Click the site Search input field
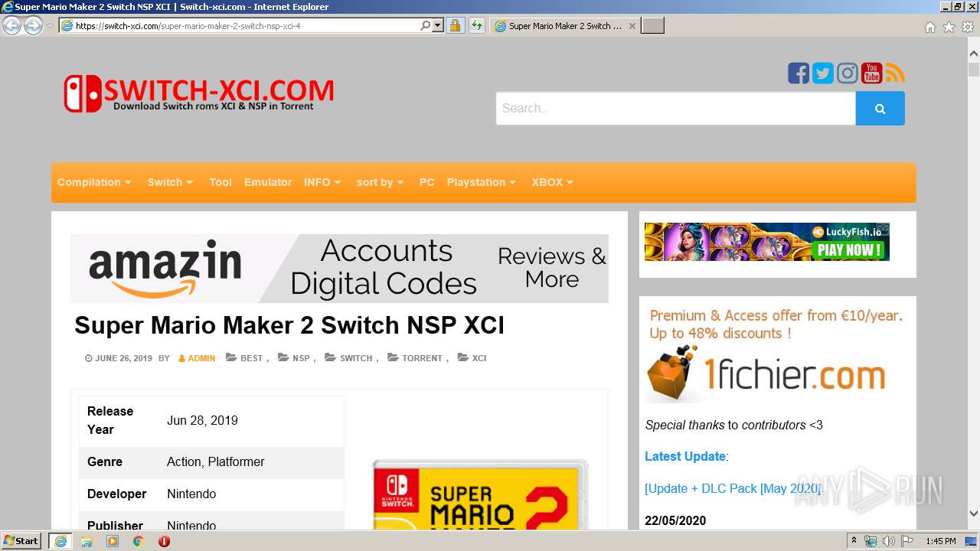This screenshot has height=551, width=980. (x=675, y=109)
